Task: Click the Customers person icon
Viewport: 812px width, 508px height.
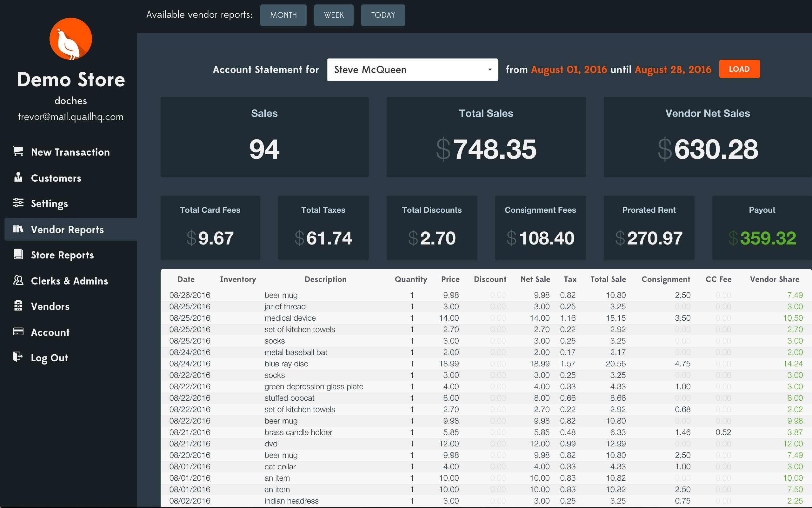Action: point(18,177)
